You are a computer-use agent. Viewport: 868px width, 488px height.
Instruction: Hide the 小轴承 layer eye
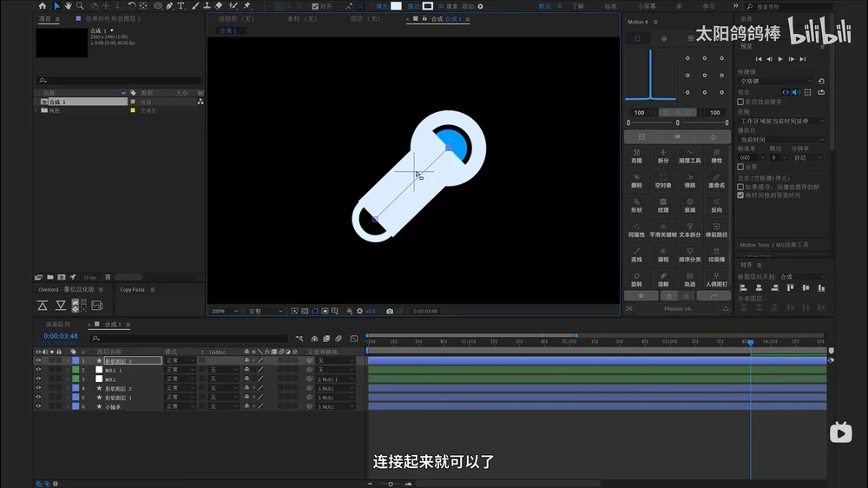click(x=38, y=406)
